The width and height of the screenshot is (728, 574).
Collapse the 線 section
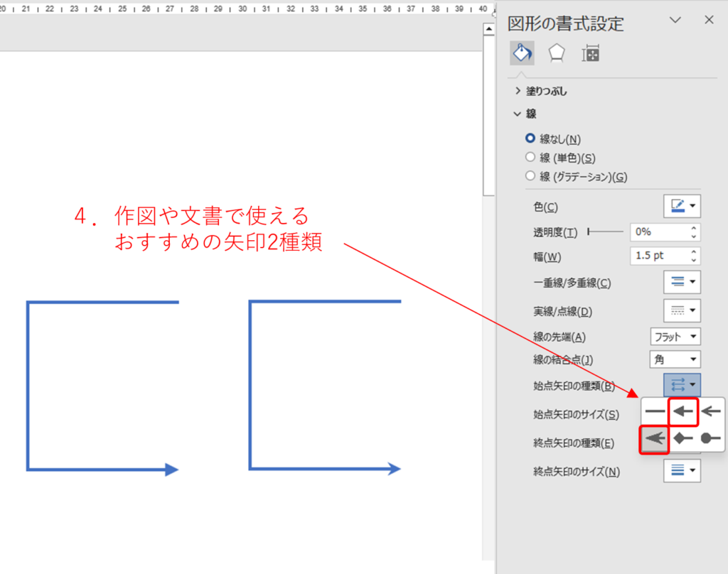518,114
